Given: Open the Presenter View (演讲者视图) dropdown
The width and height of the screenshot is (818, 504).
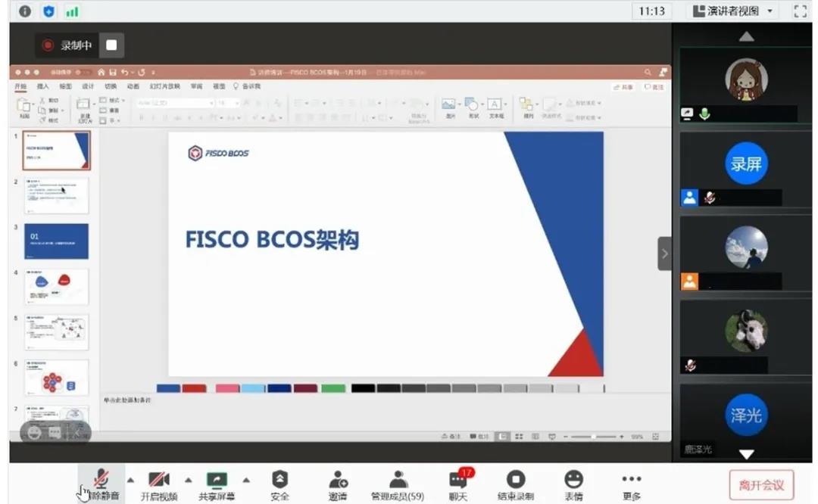Looking at the screenshot, I should (733, 11).
